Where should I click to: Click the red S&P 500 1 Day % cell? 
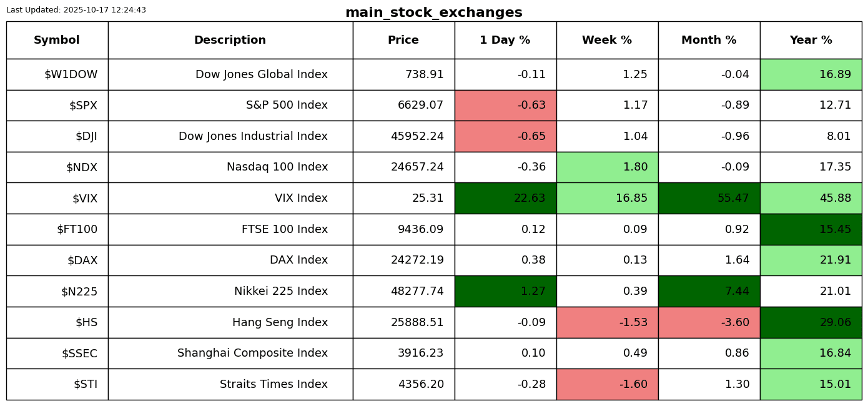tap(505, 106)
